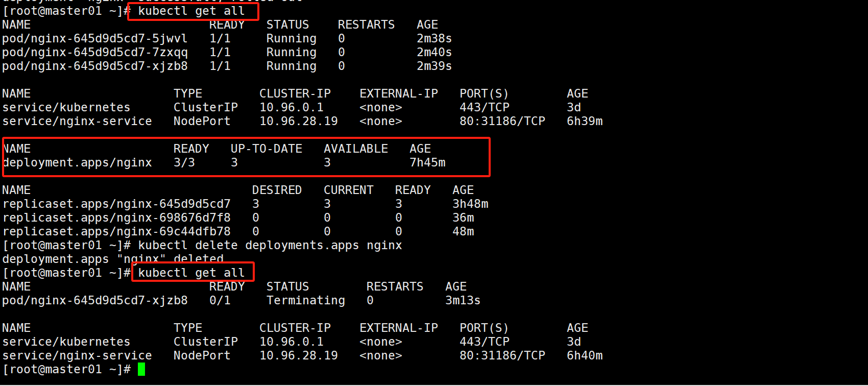Click replicaset.apps/nginx-69c44dfb78 row name

[x=116, y=232]
